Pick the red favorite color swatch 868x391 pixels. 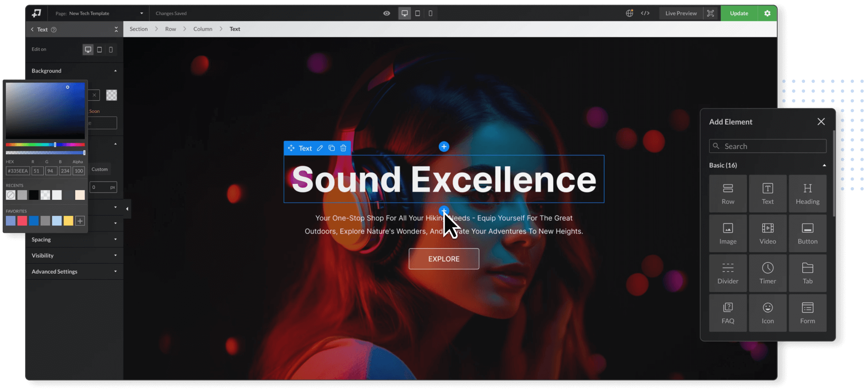[22, 221]
